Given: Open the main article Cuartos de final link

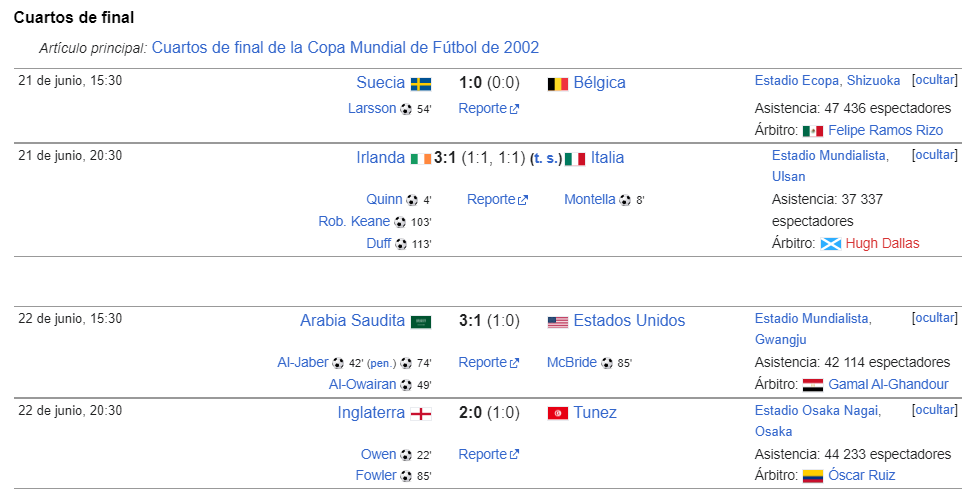Looking at the screenshot, I should coord(345,48).
